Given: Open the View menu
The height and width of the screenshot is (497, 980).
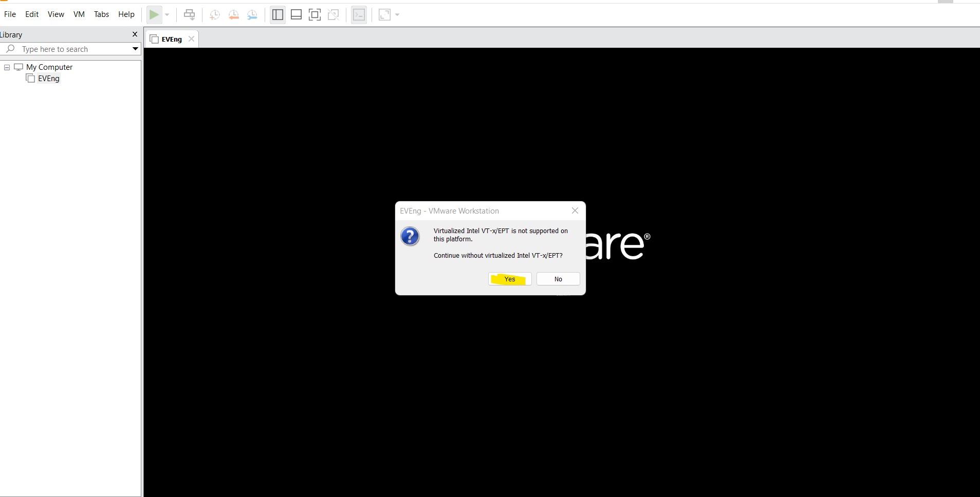Looking at the screenshot, I should tap(56, 14).
